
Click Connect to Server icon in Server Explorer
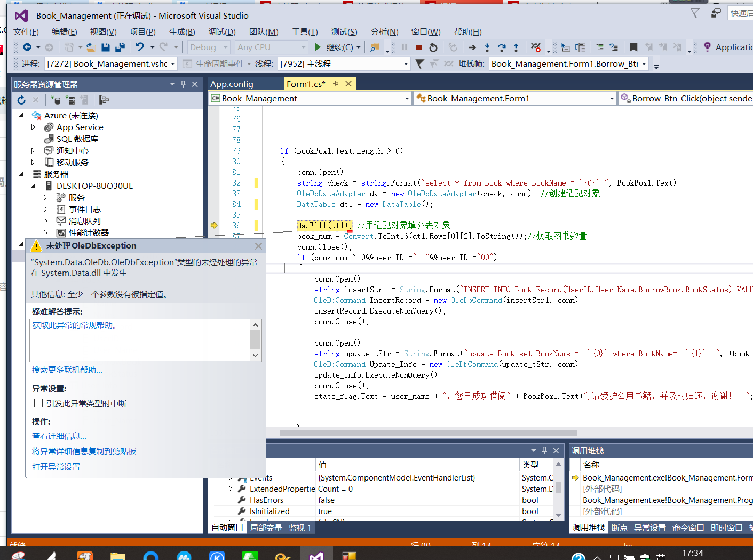click(70, 100)
